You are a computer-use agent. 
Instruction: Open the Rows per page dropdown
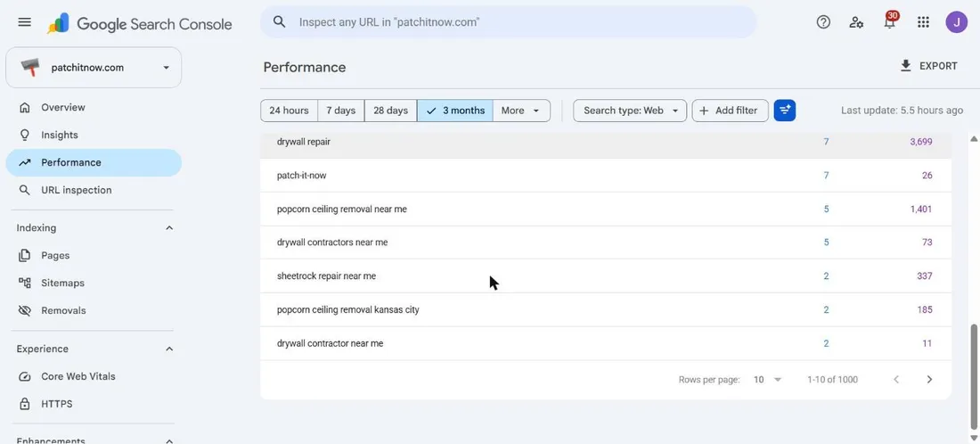(767, 380)
